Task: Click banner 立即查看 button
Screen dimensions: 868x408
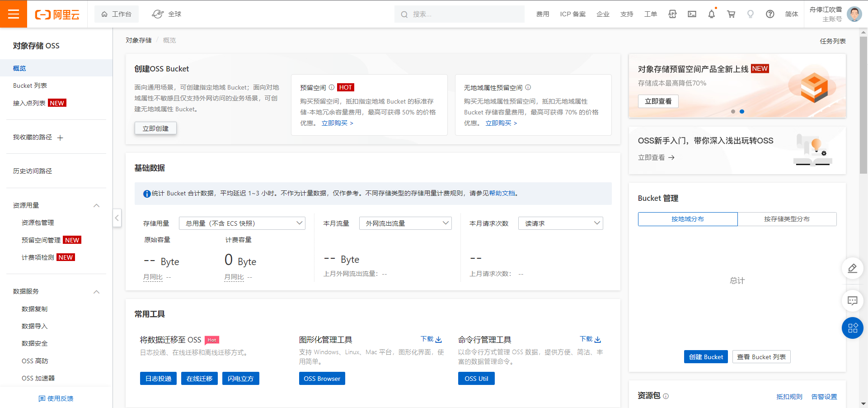Action: pyautogui.click(x=658, y=101)
